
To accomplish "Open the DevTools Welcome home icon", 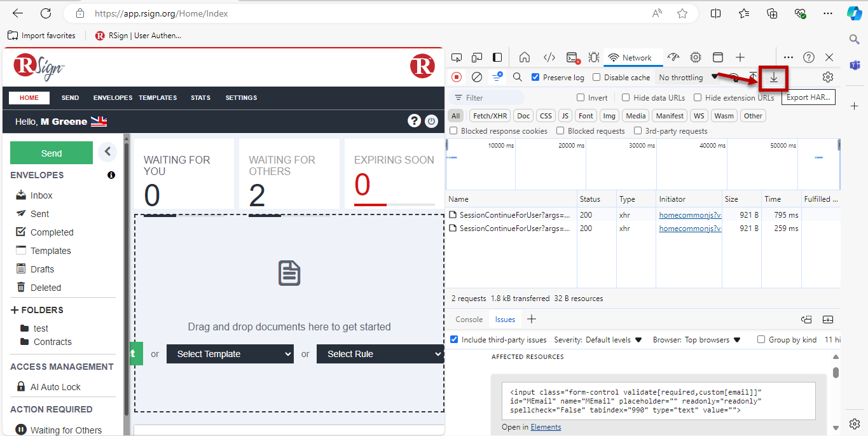I will (525, 57).
